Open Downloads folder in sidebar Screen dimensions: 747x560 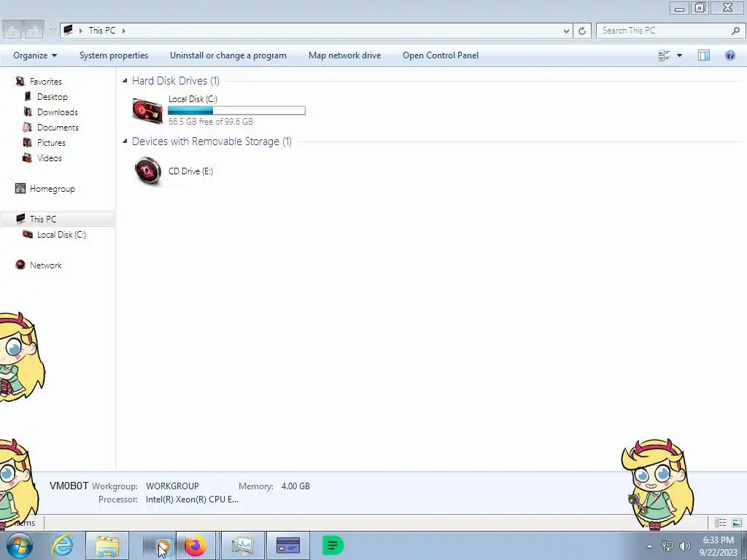point(57,112)
